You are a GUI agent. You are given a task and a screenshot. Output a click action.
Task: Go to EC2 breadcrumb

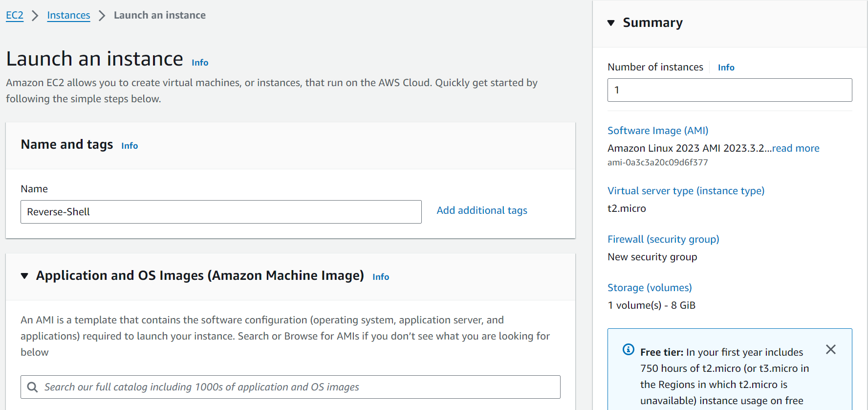[15, 15]
